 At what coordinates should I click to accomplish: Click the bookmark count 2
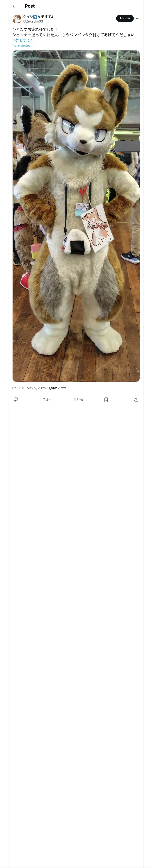(111, 400)
